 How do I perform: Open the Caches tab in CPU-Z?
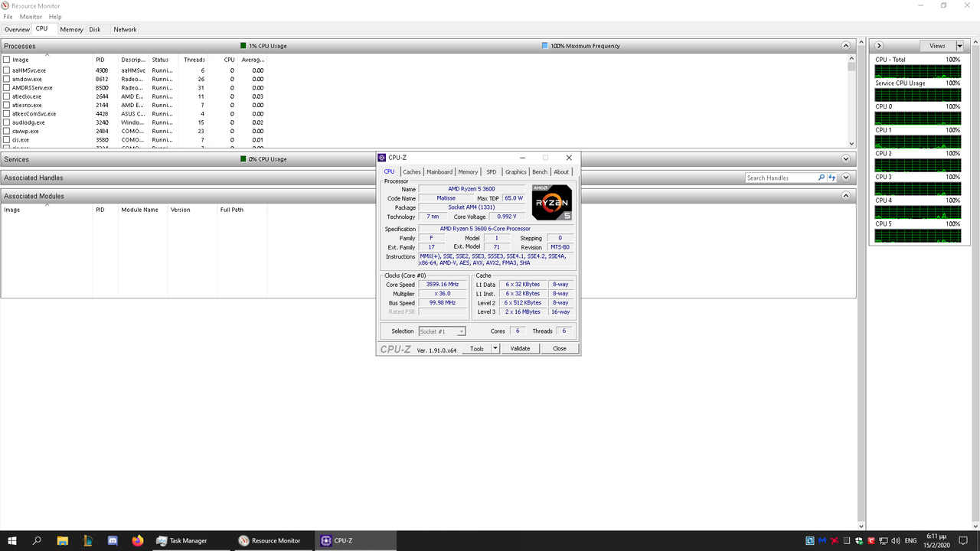(x=412, y=172)
